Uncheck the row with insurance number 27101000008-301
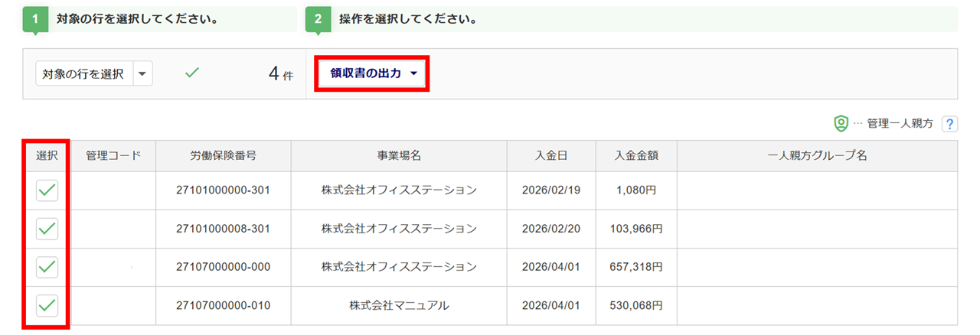The width and height of the screenshot is (980, 335). point(47,229)
